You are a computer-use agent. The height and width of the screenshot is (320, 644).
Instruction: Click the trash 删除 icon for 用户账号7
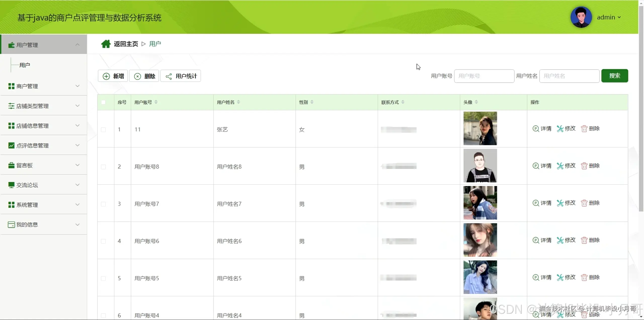pyautogui.click(x=584, y=203)
